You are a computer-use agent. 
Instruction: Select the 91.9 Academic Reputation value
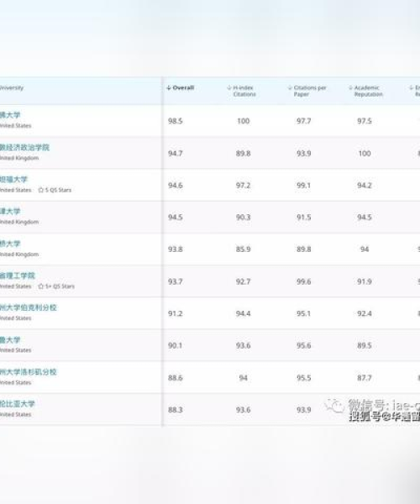[x=365, y=281]
